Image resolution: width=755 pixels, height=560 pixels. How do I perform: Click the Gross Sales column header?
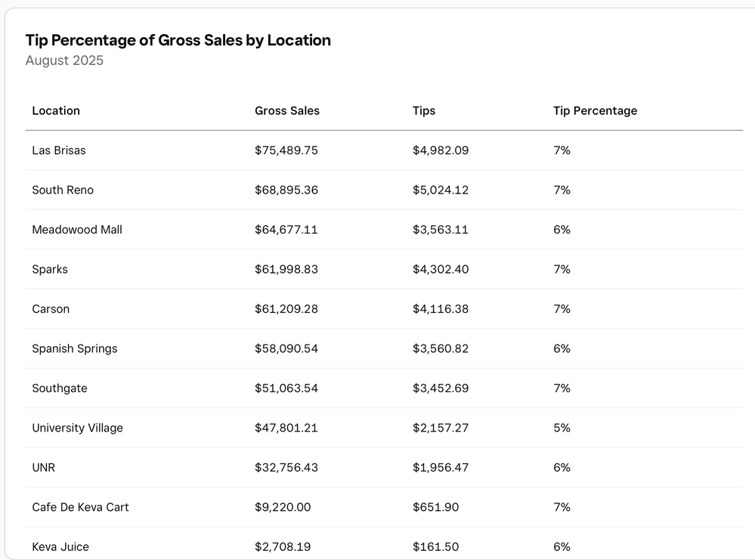pos(287,110)
